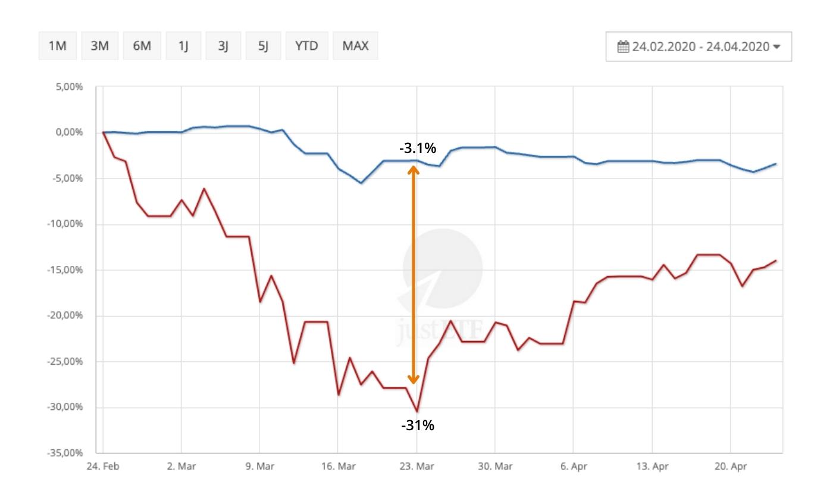Click the calendar icon in date field
The image size is (833, 504).
pyautogui.click(x=623, y=46)
